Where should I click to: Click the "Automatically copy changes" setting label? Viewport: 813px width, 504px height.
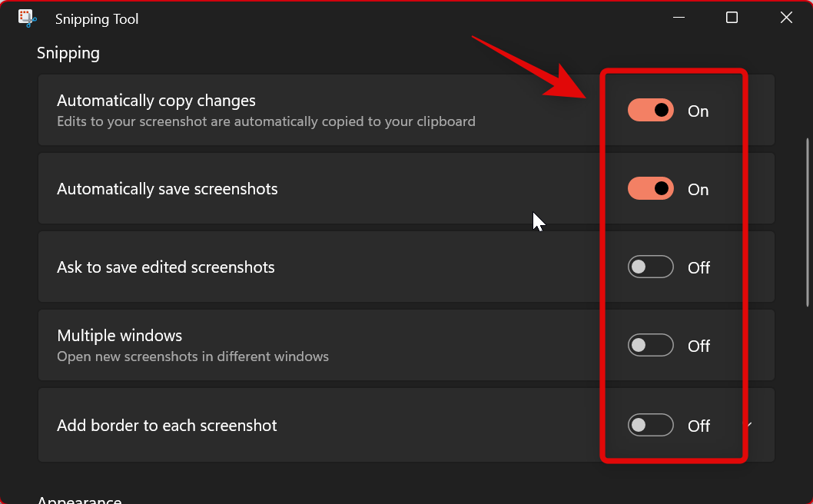pos(156,101)
